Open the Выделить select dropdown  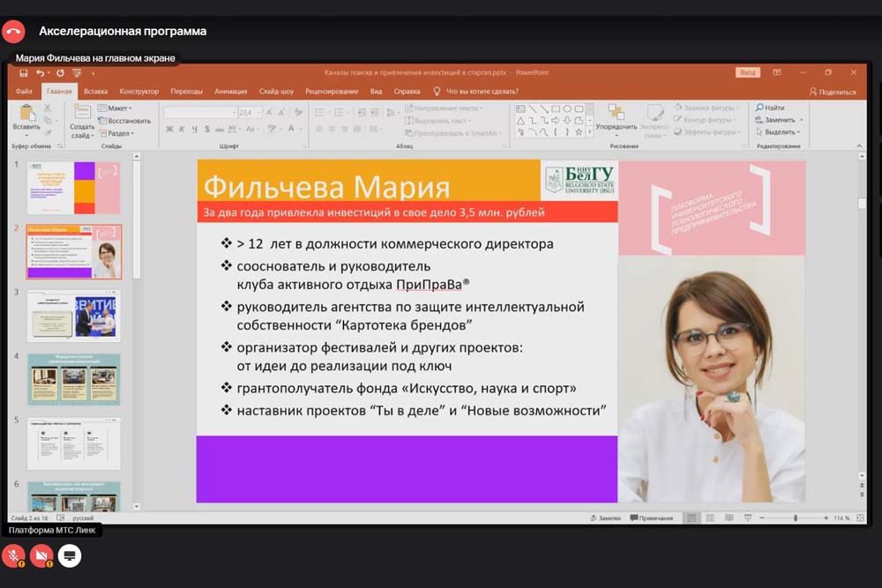[776, 132]
